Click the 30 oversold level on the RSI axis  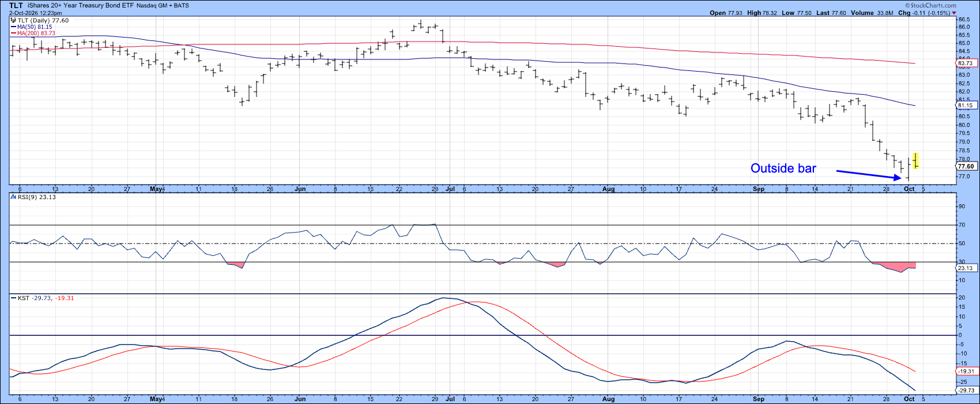(962, 262)
